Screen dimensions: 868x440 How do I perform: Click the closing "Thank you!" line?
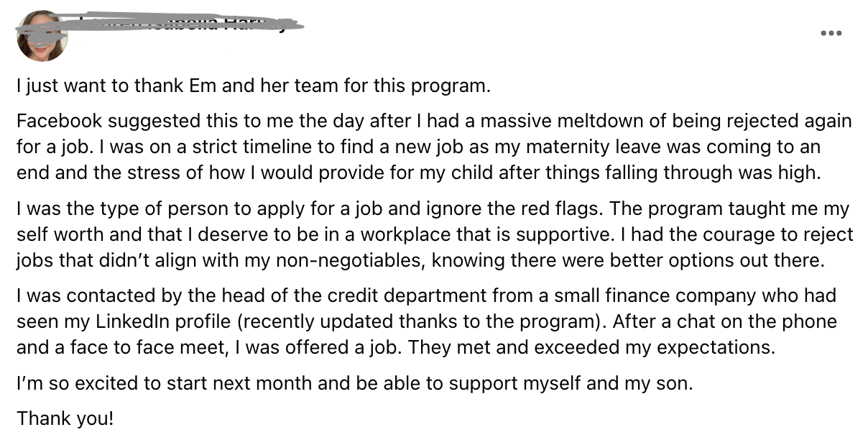pos(65,418)
